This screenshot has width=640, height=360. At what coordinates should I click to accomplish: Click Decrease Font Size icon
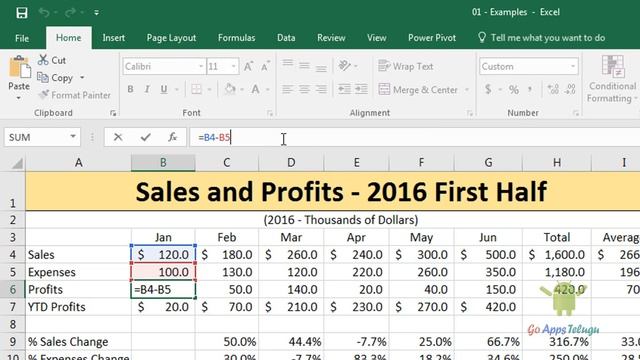coord(265,66)
